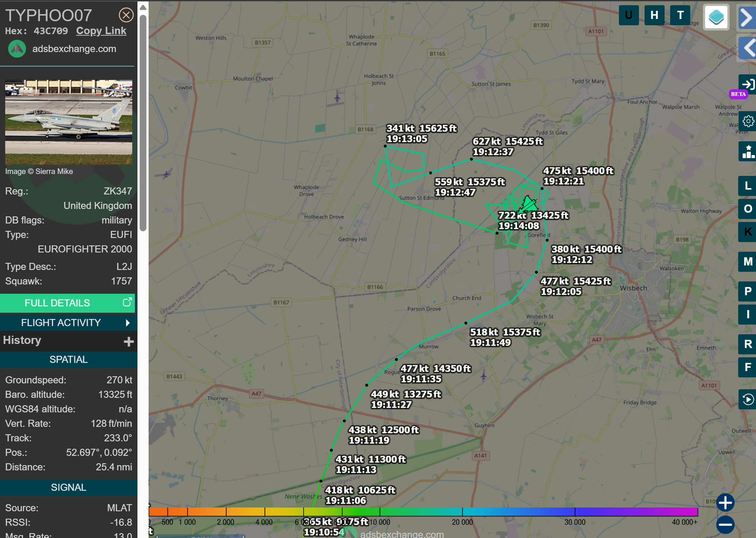Image resolution: width=756 pixels, height=538 pixels.
Task: Expand sidebar with right chevron arrow
Action: [x=747, y=17]
